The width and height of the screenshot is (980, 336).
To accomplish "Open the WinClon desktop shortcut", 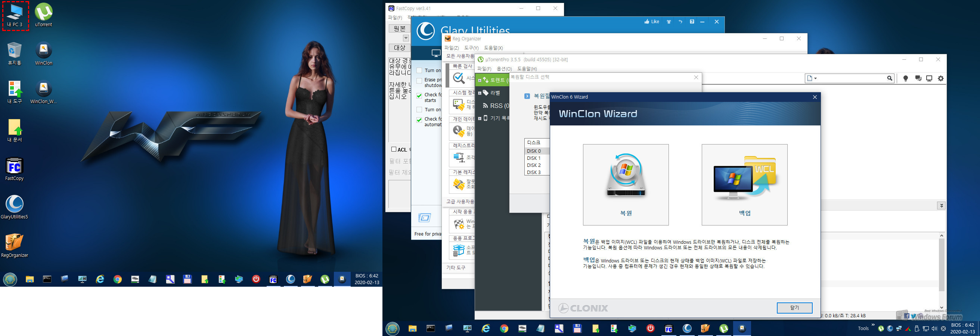I will coord(43,54).
